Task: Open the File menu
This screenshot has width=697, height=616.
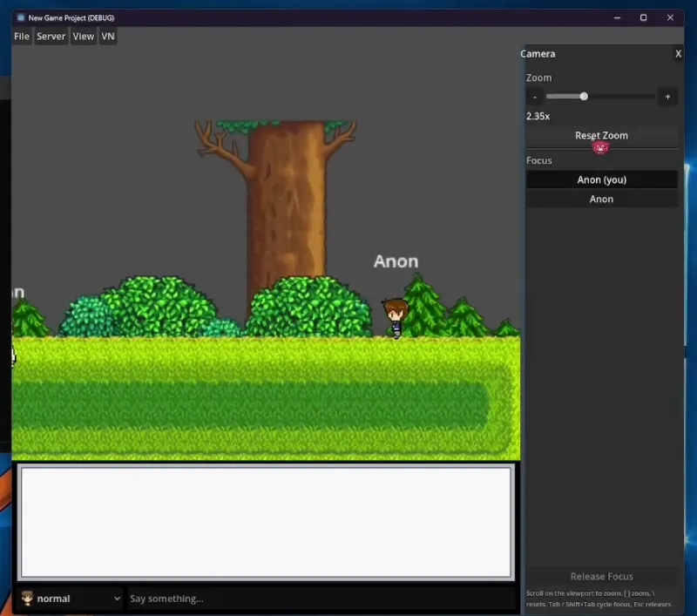Action: [21, 37]
